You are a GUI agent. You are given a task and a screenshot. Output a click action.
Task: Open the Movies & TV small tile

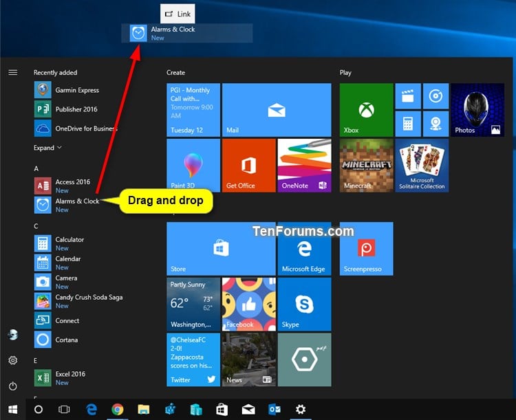point(408,96)
